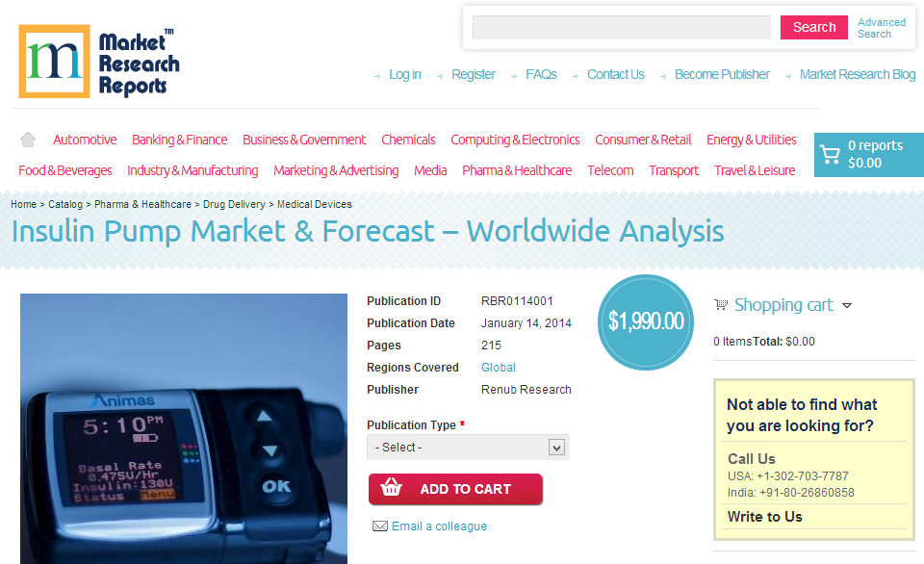Click the Search button
Viewport: 924px width, 564px height.
[x=814, y=27]
